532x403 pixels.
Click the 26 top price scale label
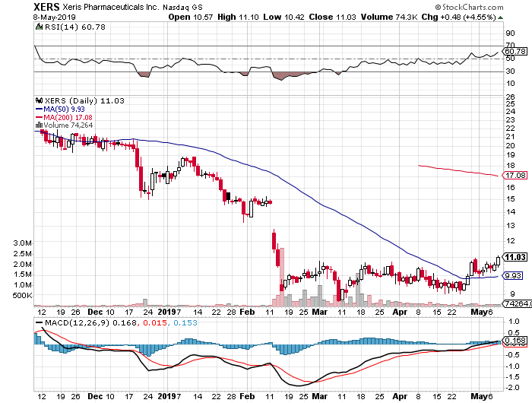(510, 97)
